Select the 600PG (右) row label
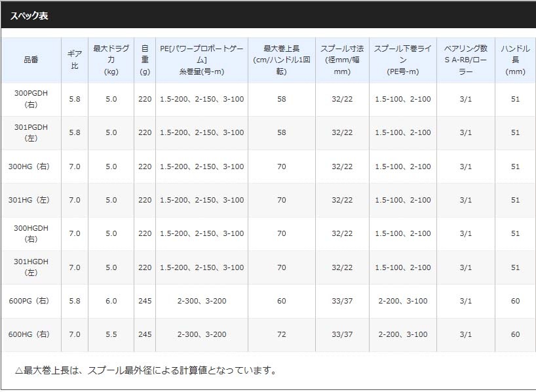 [x=31, y=301]
